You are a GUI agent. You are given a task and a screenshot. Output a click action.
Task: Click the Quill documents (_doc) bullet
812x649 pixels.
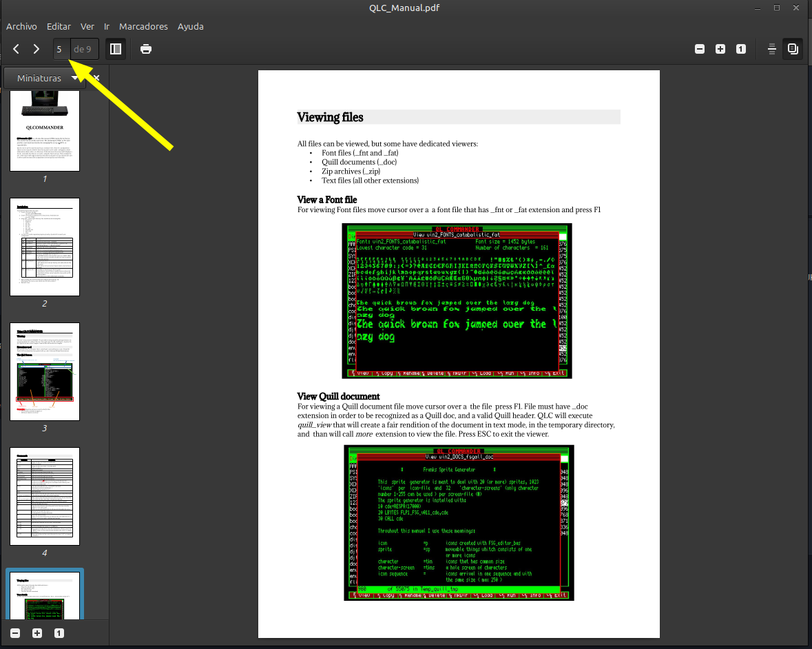(x=359, y=162)
